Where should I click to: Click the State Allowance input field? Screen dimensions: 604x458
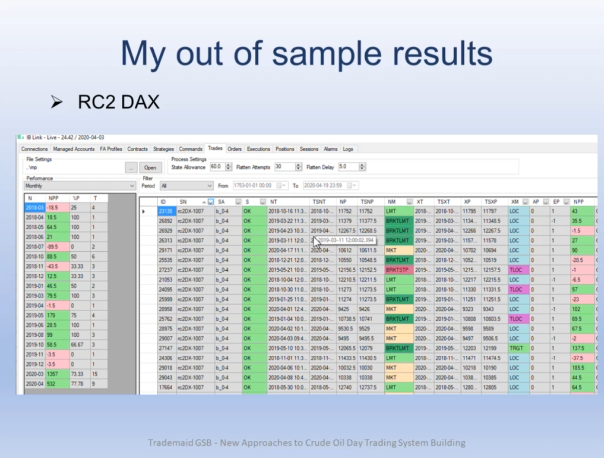(x=215, y=166)
